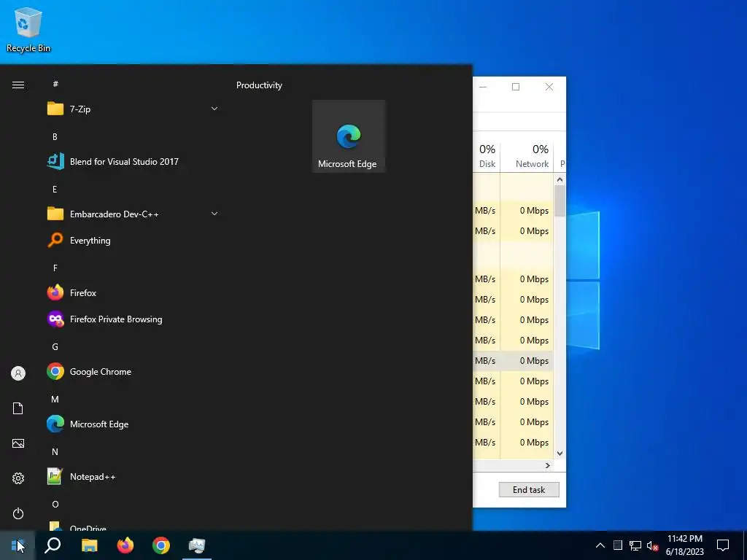Click the Power icon in the Start sidebar

pyautogui.click(x=18, y=513)
